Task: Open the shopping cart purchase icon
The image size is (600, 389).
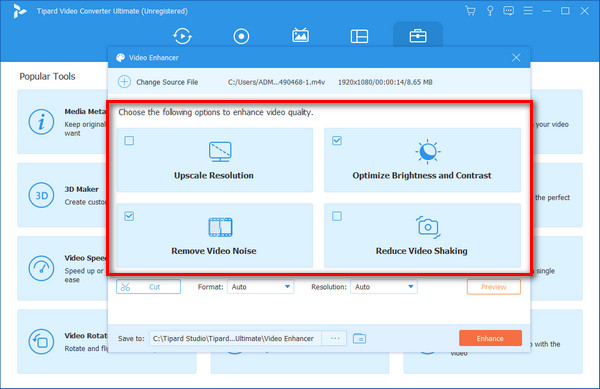Action: (x=470, y=11)
